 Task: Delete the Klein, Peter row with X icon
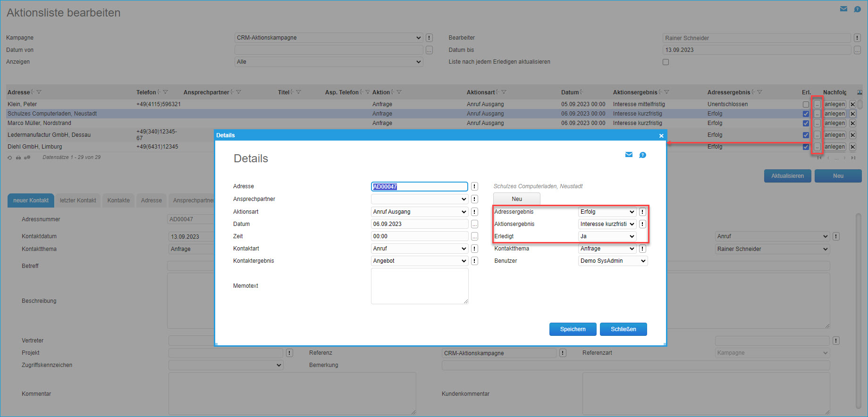tap(852, 104)
